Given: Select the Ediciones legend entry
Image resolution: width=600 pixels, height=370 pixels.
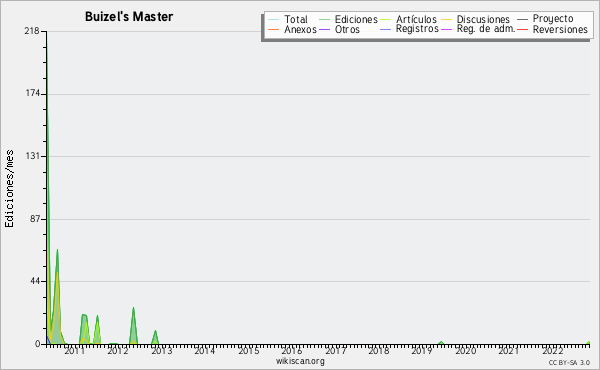Looking at the screenshot, I should (348, 19).
